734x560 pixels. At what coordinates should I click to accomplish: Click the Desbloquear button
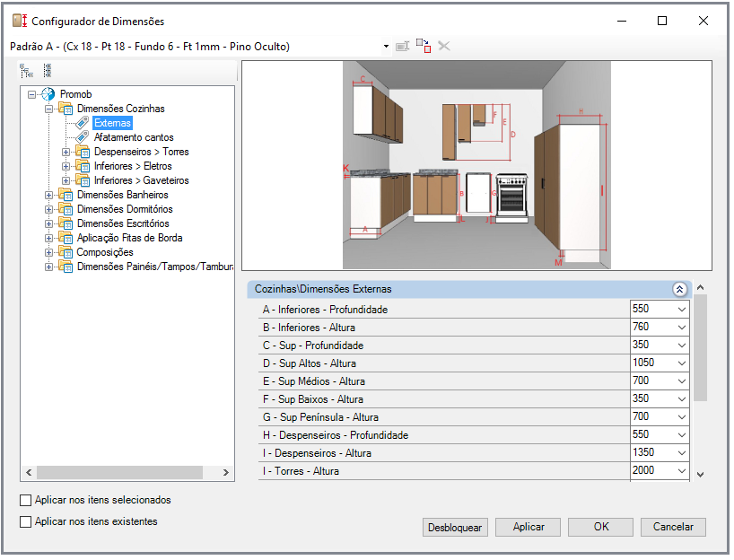point(455,528)
